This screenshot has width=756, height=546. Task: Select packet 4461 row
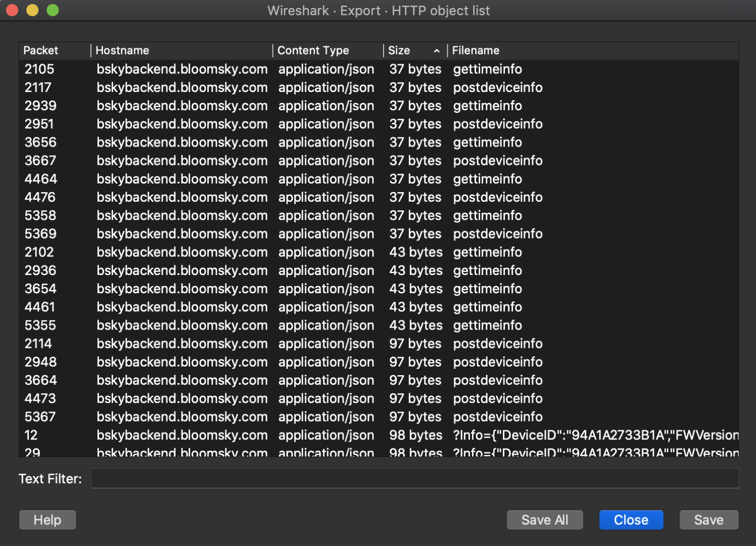(379, 307)
